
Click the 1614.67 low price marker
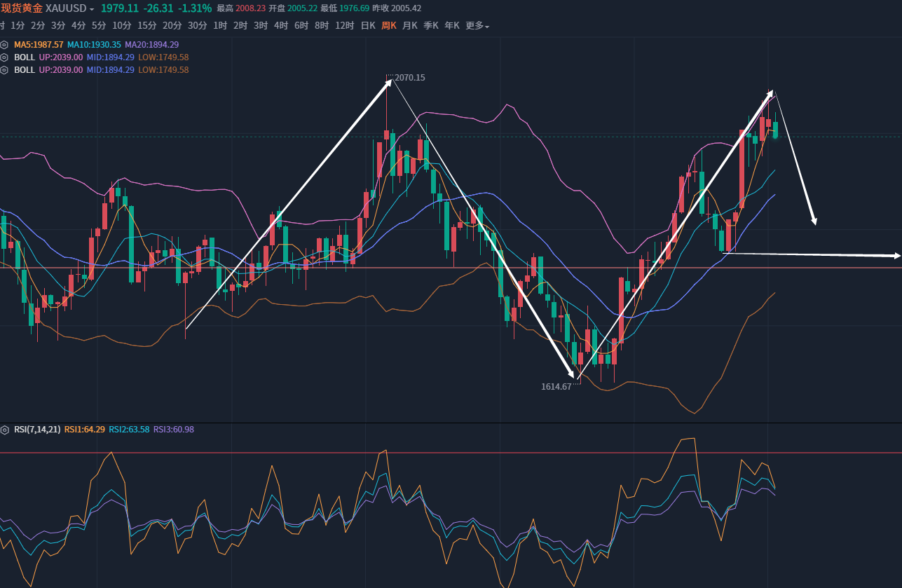pos(556,386)
